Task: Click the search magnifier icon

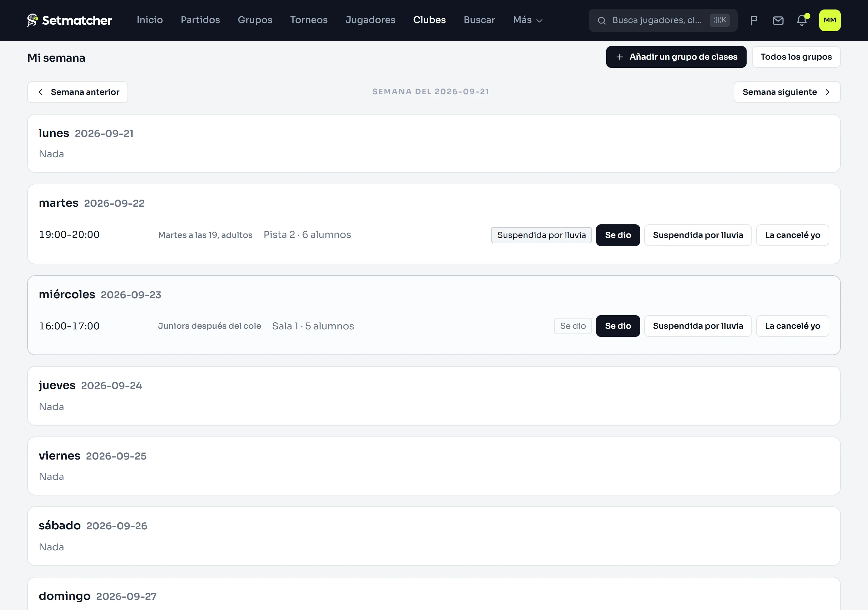Action: tap(601, 20)
